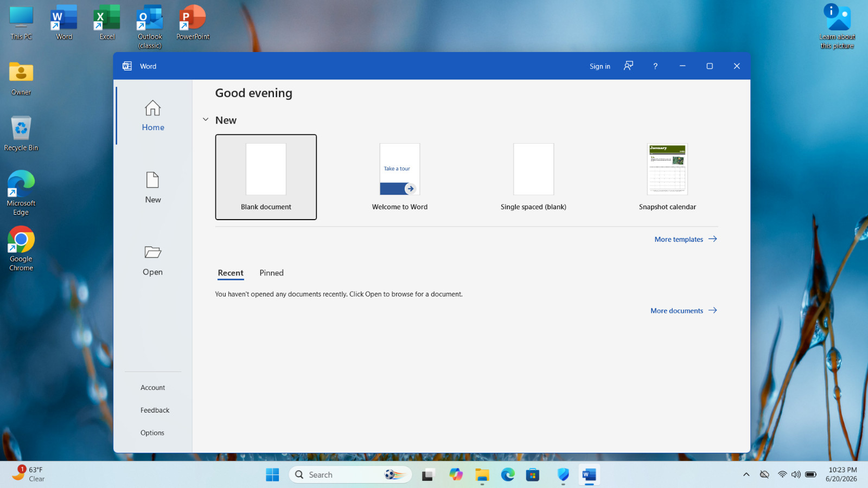This screenshot has height=488, width=868.
Task: Open the Windows Start menu
Action: point(272,475)
